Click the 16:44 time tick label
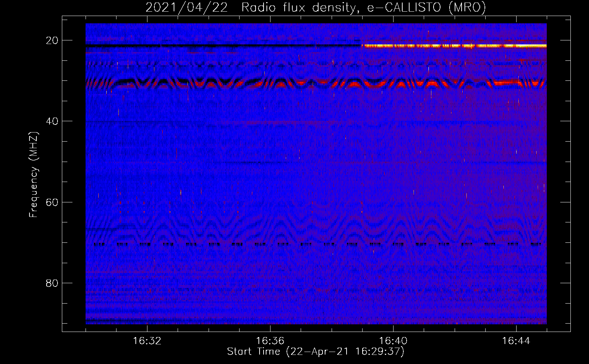 tap(516, 341)
